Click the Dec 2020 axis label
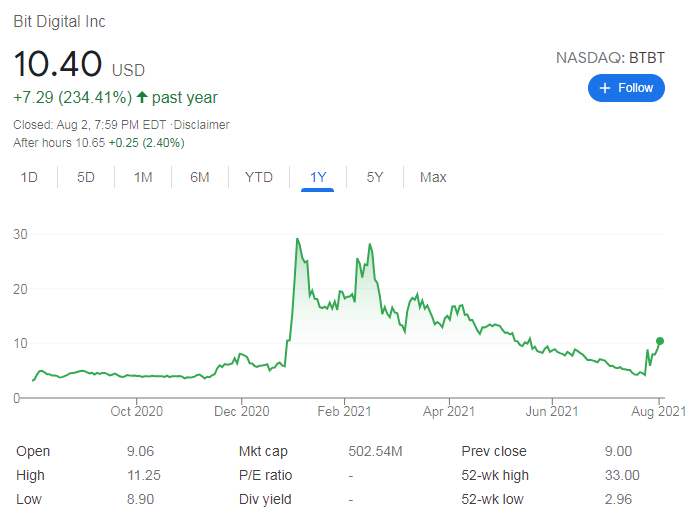This screenshot has width=693, height=529. 242,411
